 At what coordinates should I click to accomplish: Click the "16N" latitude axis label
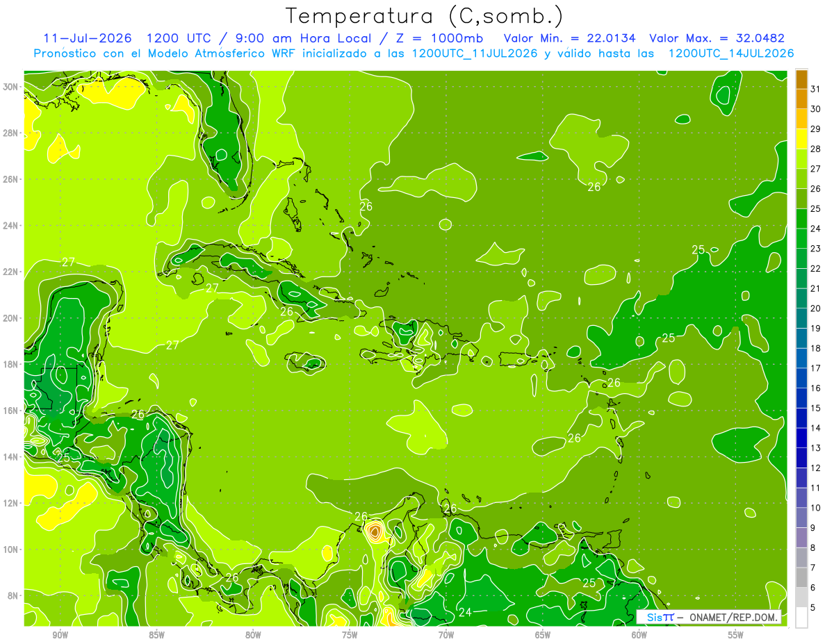(x=10, y=411)
